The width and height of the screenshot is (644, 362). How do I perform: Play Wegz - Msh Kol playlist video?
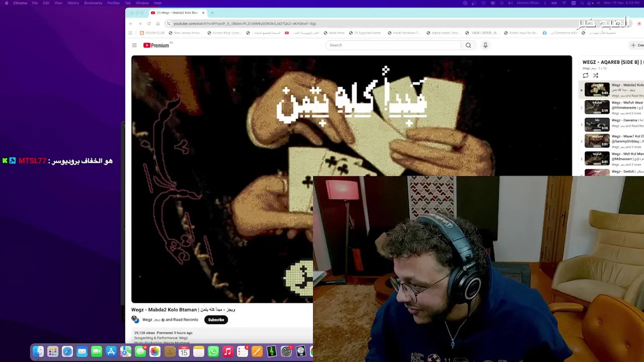coord(597,158)
